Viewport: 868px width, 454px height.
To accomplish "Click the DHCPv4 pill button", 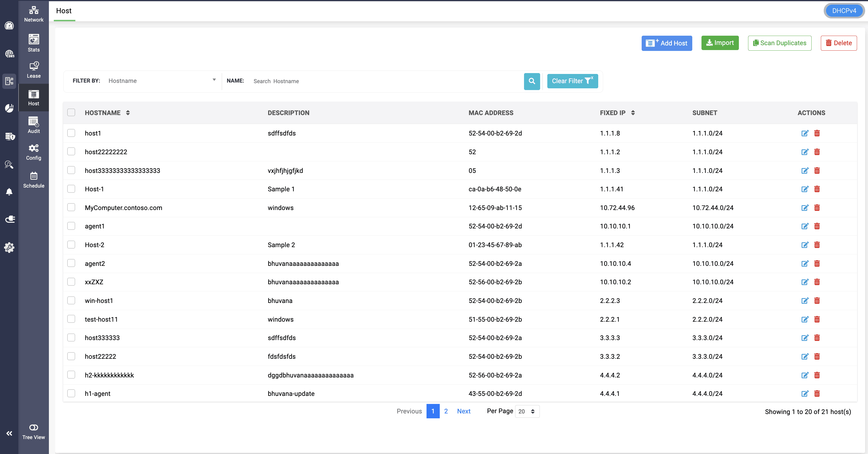I will (844, 11).
